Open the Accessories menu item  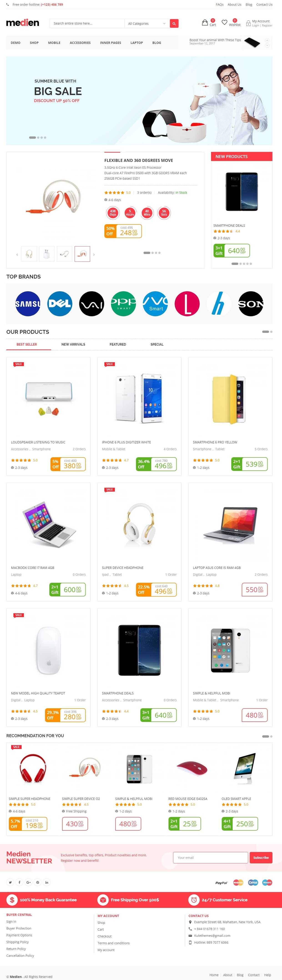(x=80, y=43)
